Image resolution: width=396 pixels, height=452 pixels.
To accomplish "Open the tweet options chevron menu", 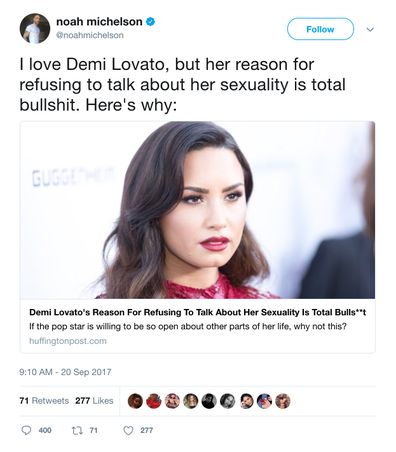I will coord(370,30).
